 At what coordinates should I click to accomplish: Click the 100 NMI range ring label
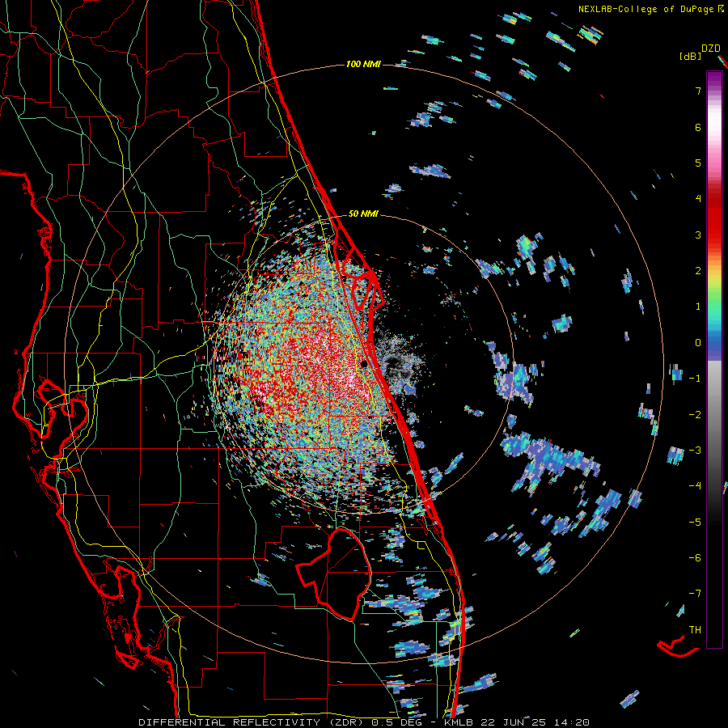tap(363, 64)
